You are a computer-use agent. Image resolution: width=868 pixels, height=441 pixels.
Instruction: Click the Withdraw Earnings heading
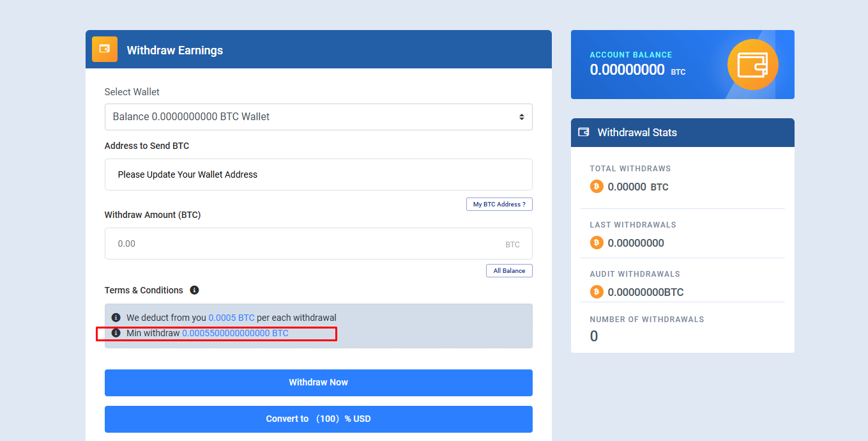(175, 50)
